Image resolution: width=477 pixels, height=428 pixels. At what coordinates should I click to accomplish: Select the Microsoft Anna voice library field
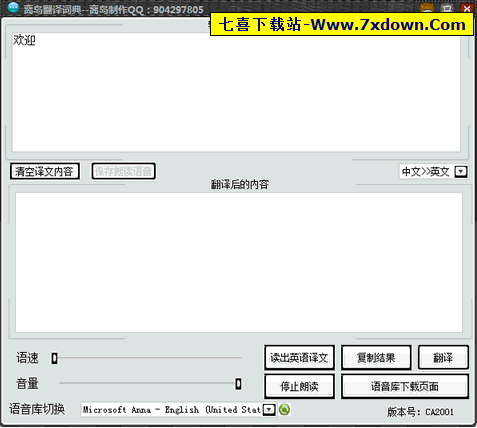(178, 409)
